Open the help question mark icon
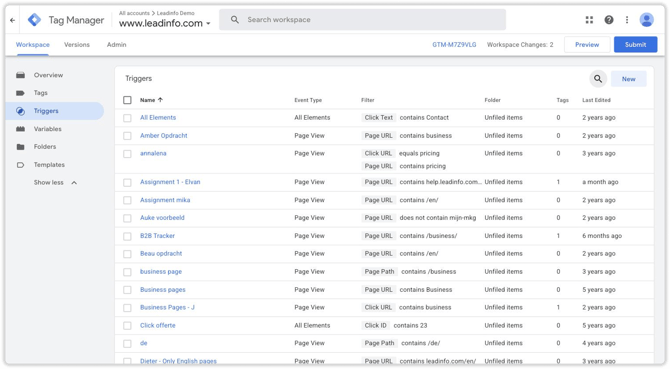Image resolution: width=670 pixels, height=369 pixels. point(609,20)
